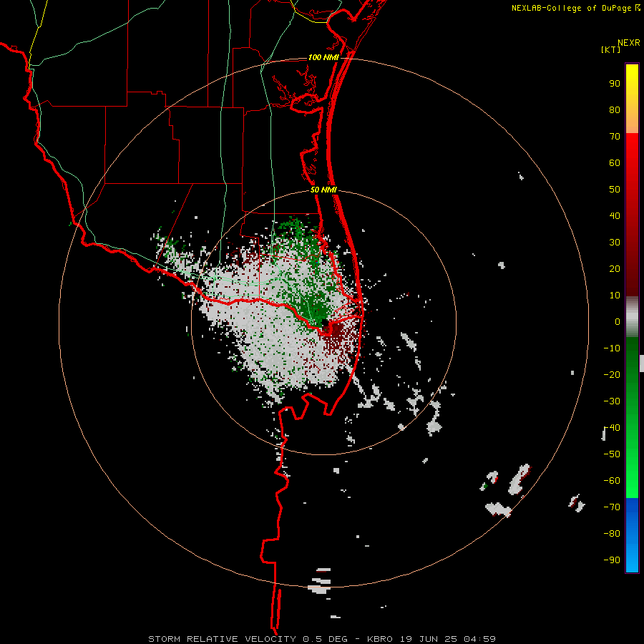This screenshot has width=644, height=644.
Task: Pick the blue bottom segment of color bar
Action: pyautogui.click(x=632, y=535)
